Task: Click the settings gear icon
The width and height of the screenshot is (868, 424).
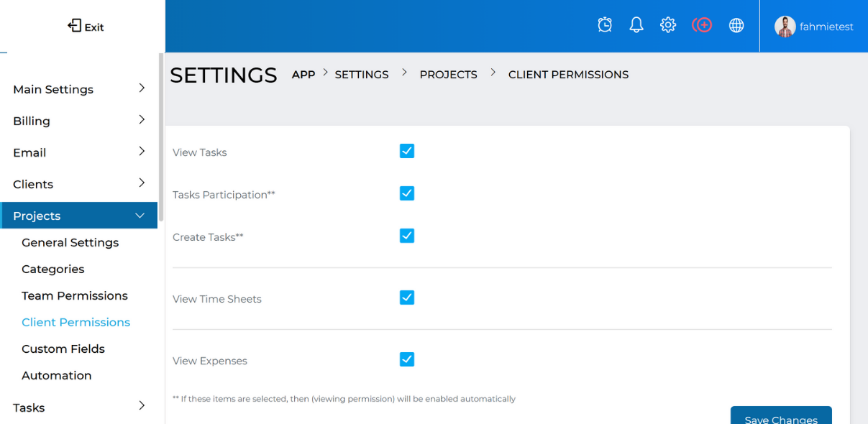Action: tap(668, 25)
